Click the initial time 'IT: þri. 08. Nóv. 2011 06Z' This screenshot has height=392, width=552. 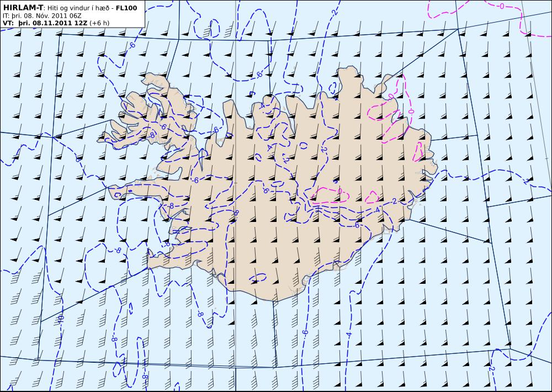(x=42, y=16)
